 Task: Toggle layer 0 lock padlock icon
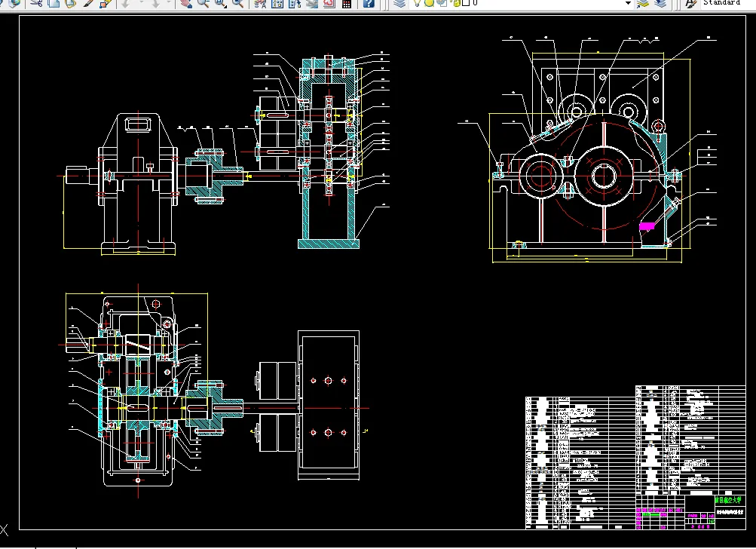455,3
